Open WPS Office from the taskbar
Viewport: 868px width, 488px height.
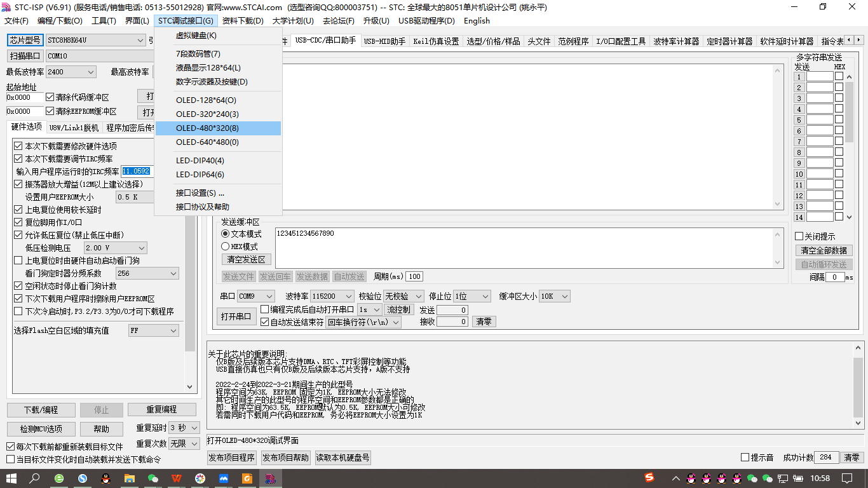pos(177,478)
